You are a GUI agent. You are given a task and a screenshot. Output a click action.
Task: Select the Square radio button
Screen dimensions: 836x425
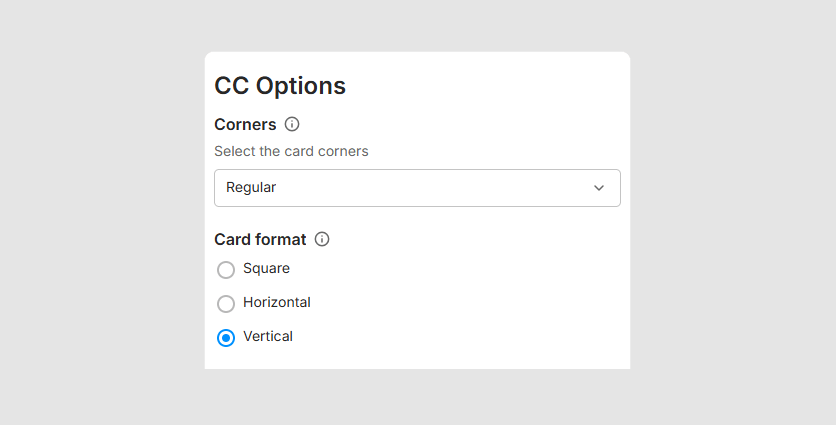click(226, 269)
